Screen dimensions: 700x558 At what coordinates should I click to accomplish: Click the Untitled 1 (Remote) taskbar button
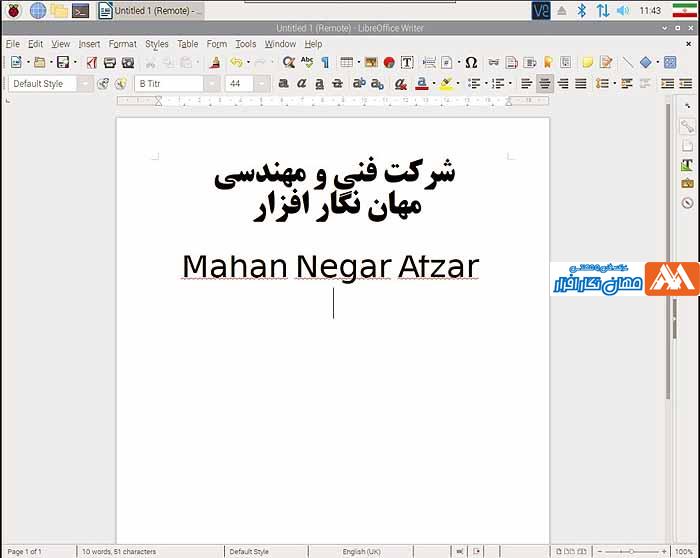pos(150,11)
